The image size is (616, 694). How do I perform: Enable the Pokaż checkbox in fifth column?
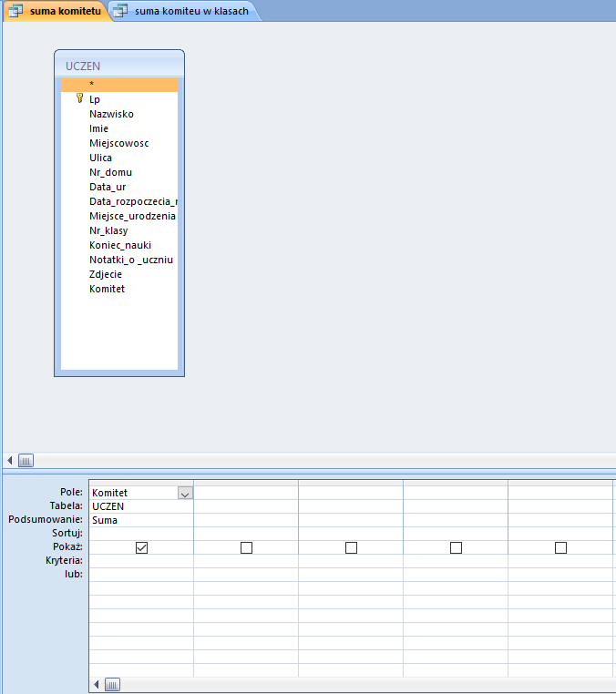tap(560, 547)
